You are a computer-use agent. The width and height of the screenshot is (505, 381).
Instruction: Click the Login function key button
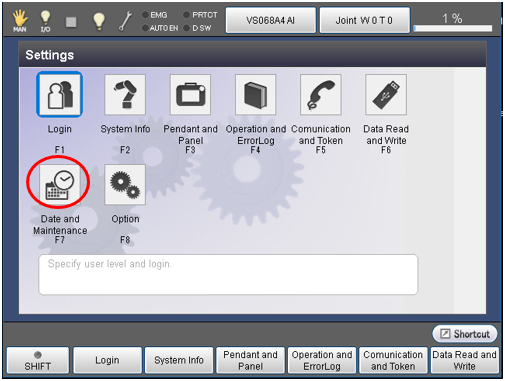[x=107, y=360]
